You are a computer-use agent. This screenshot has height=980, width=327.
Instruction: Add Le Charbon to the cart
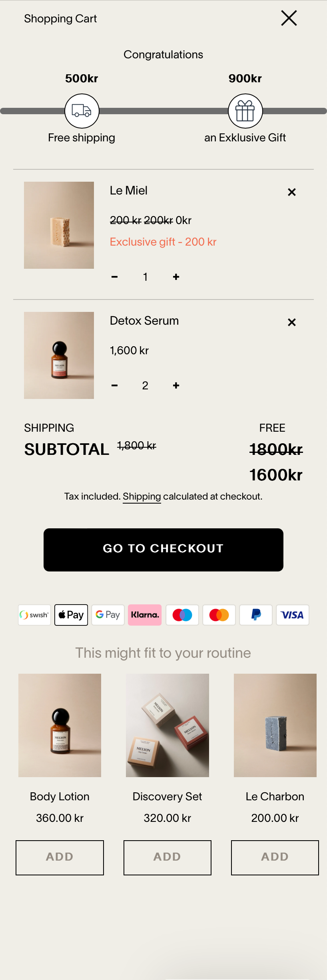click(275, 857)
